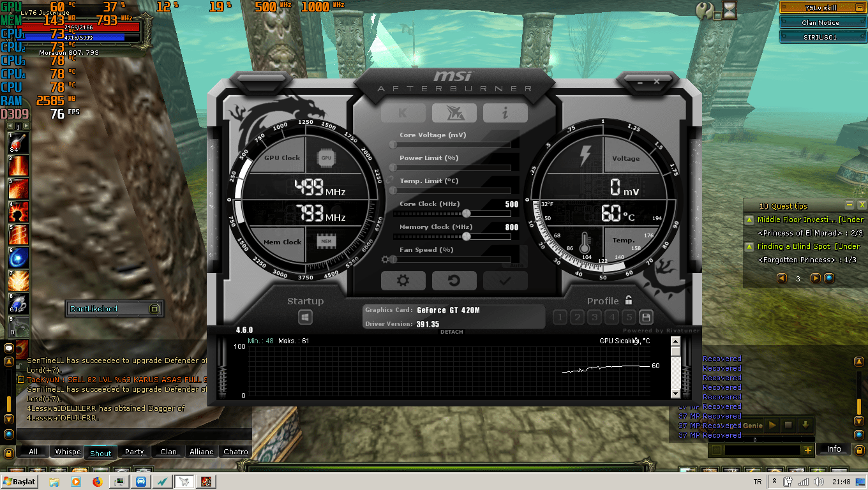Click the TR language indicator
868x490 pixels.
(758, 482)
